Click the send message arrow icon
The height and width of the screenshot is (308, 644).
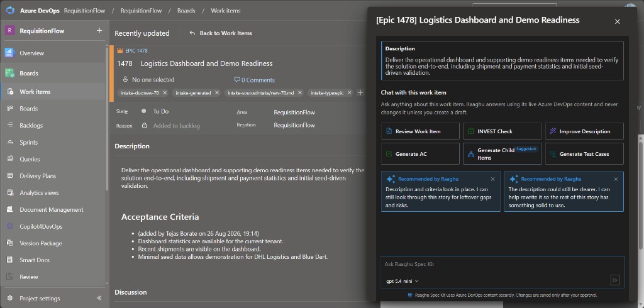(x=615, y=280)
